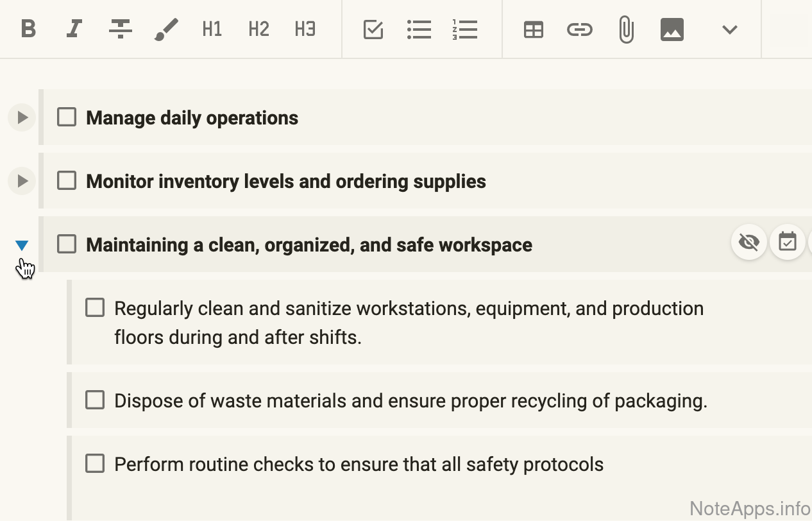
Task: Hide checked items using crossed-eye icon
Action: click(x=749, y=242)
